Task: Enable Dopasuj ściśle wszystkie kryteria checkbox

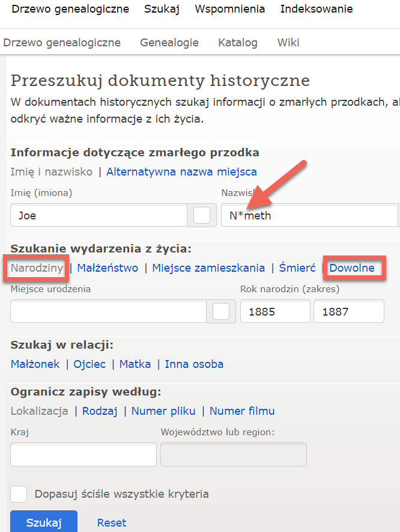Action: (x=19, y=494)
